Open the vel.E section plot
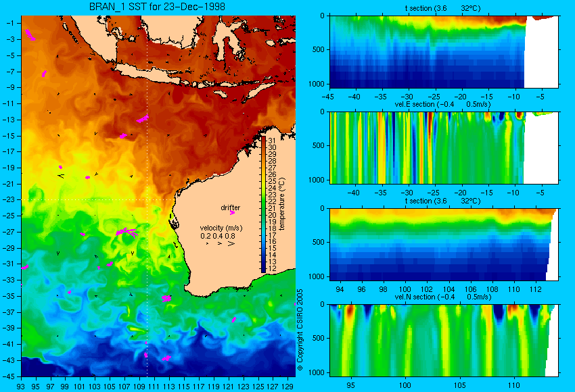Viewport: 575px width, 392px height. [444, 147]
